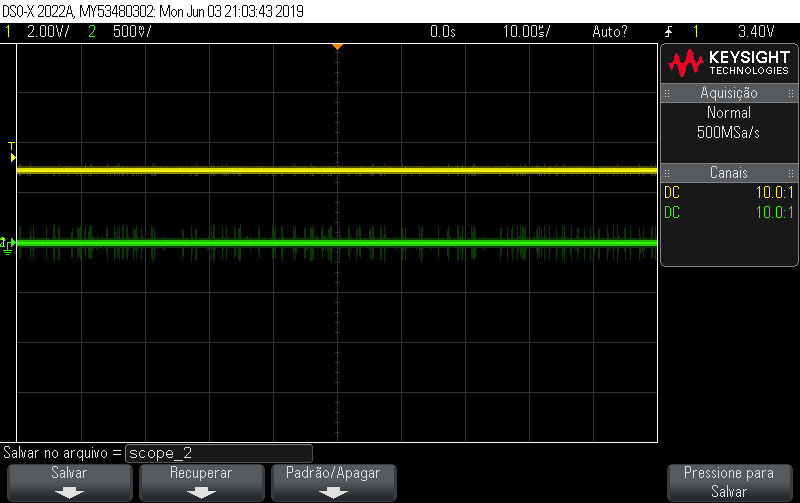The image size is (800, 503).
Task: Click the trigger source channel 1 indicator
Action: 696,32
